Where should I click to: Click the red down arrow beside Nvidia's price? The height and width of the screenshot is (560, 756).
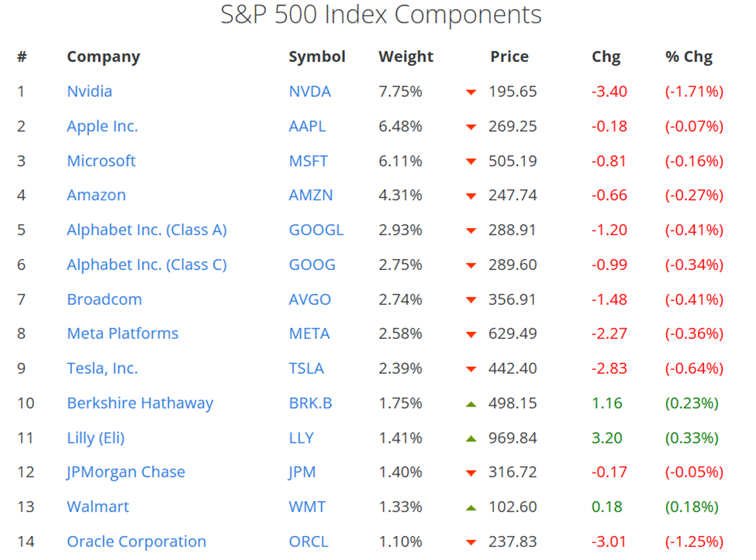[x=471, y=92]
